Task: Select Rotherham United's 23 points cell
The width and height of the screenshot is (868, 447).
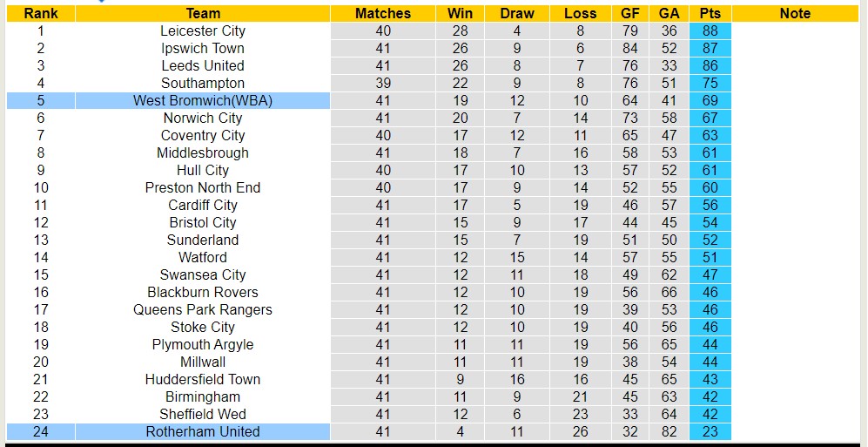Action: (710, 431)
